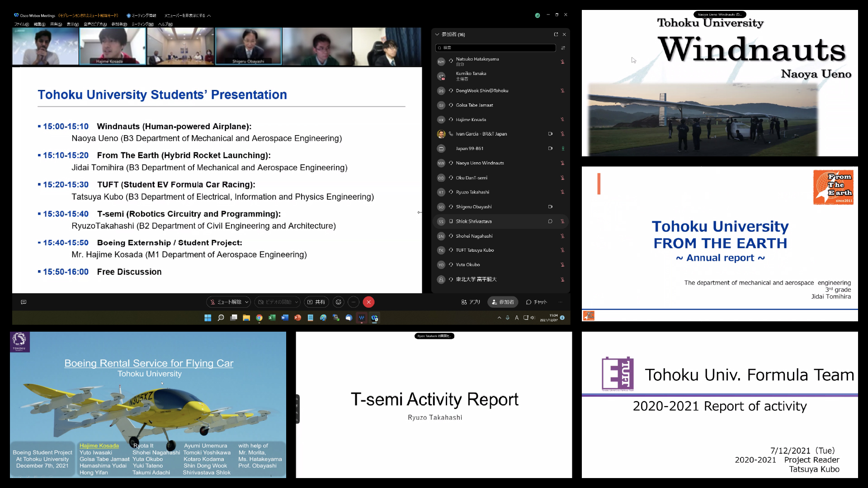Click chat bubble icon for Shlok Shrivastava
Image resolution: width=868 pixels, height=488 pixels.
click(x=550, y=221)
